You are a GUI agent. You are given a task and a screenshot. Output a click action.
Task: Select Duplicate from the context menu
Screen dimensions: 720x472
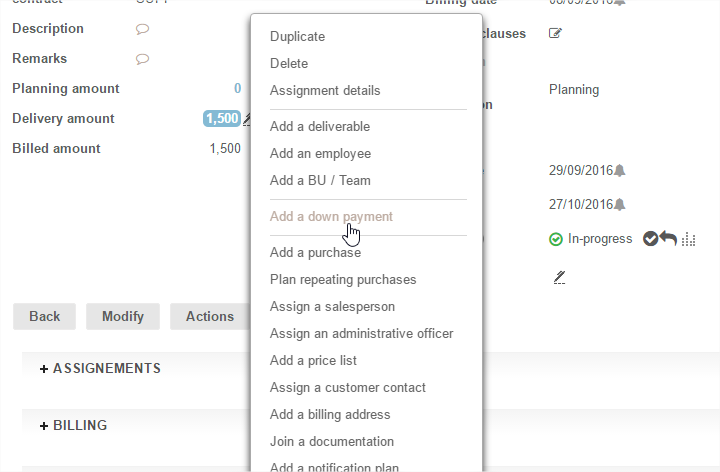coord(297,36)
